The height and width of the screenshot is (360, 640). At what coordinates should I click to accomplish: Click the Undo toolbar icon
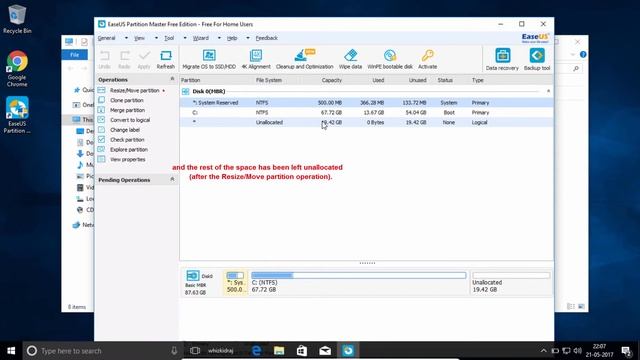pos(104,59)
